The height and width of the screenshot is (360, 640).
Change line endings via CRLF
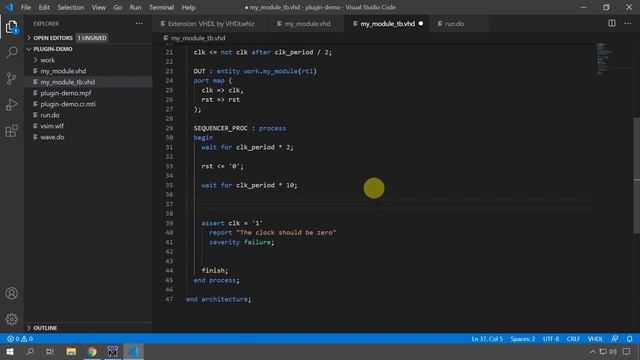coord(573,339)
